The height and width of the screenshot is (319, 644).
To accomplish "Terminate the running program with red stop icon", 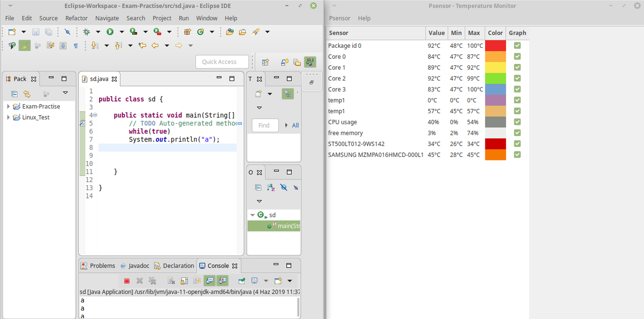I will click(127, 281).
